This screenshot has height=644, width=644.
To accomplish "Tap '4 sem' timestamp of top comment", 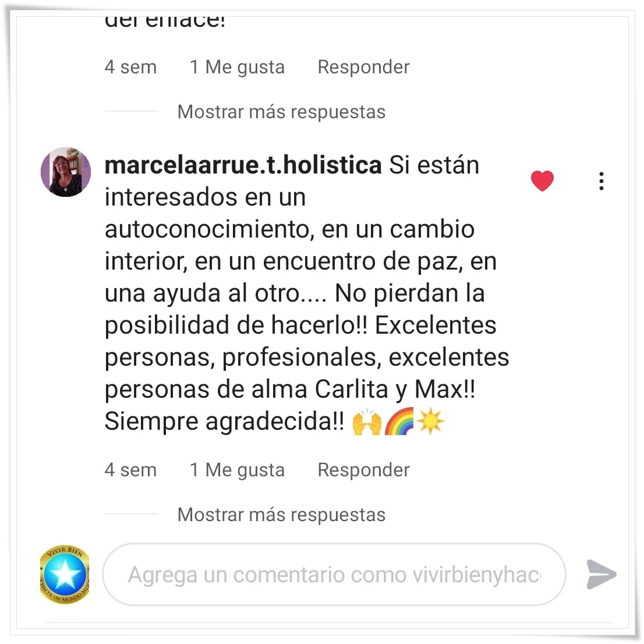I will click(x=130, y=67).
